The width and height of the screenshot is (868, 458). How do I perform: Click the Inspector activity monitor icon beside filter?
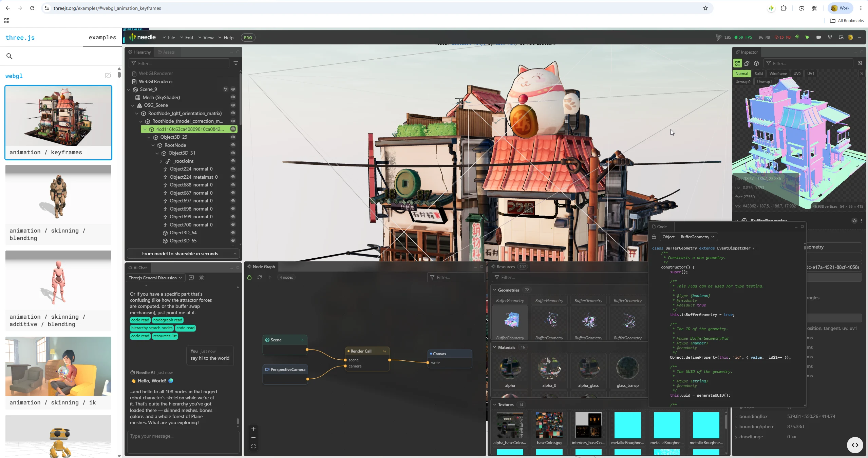(860, 63)
